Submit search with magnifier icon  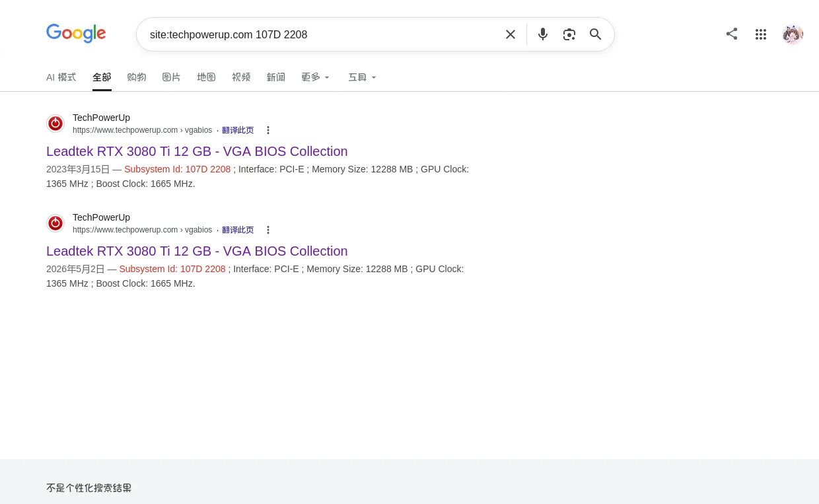click(x=596, y=34)
